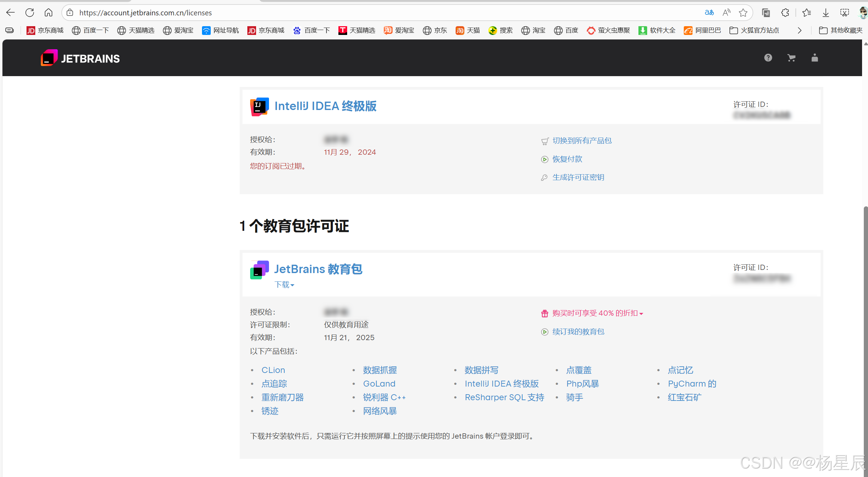Open the 火狐官方站点 bookmark folder
Viewport: 868px width, 477px height.
(754, 31)
